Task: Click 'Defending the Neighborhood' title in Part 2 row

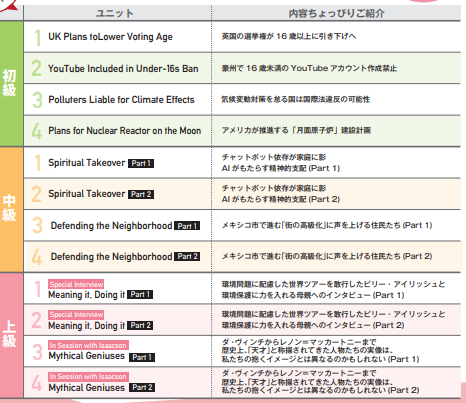Action: click(x=111, y=257)
